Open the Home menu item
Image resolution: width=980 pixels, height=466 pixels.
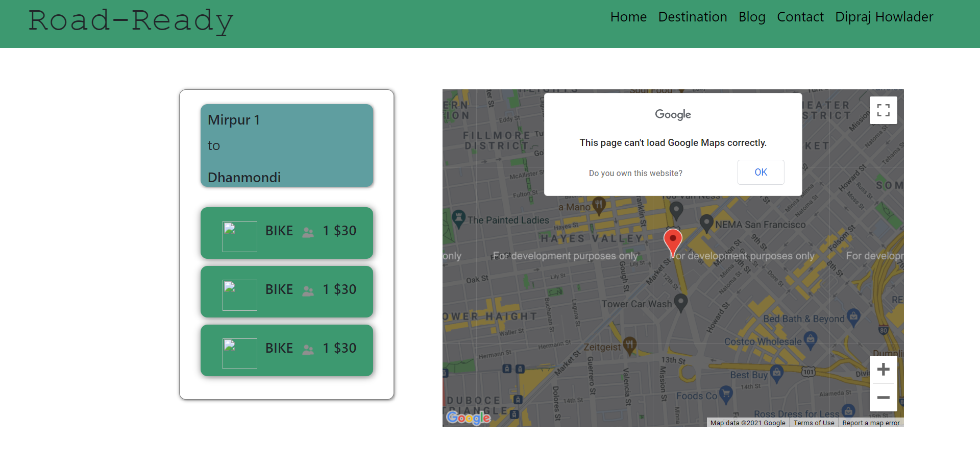tap(628, 17)
